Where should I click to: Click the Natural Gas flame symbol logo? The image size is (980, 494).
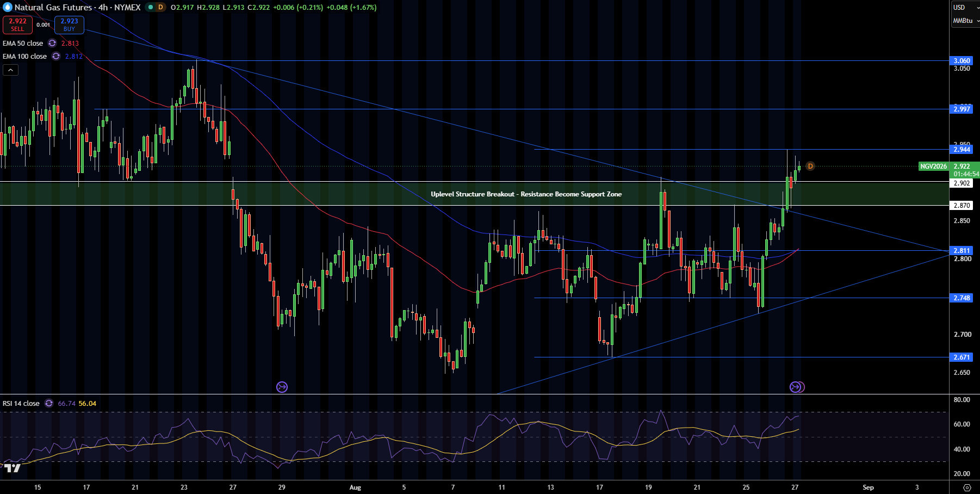(8, 7)
